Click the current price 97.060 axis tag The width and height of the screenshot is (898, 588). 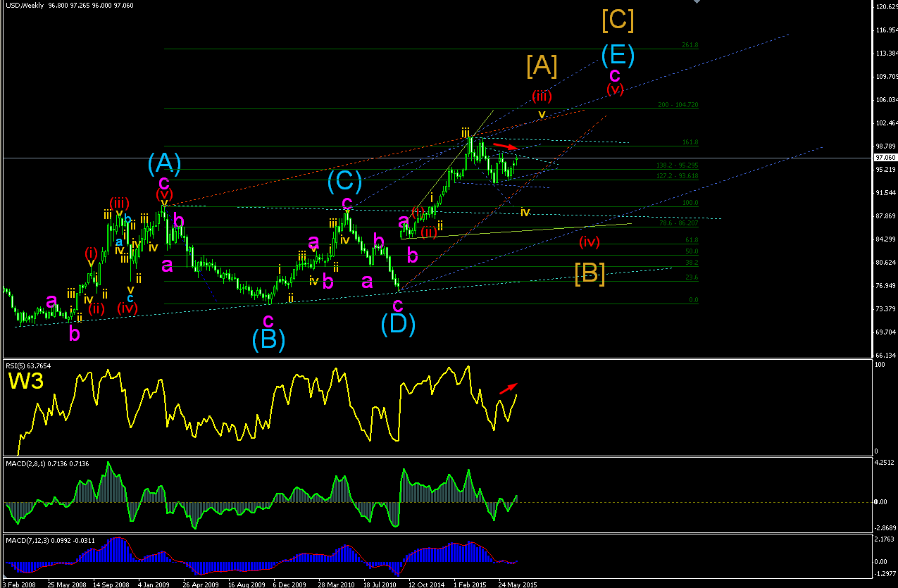pos(884,158)
